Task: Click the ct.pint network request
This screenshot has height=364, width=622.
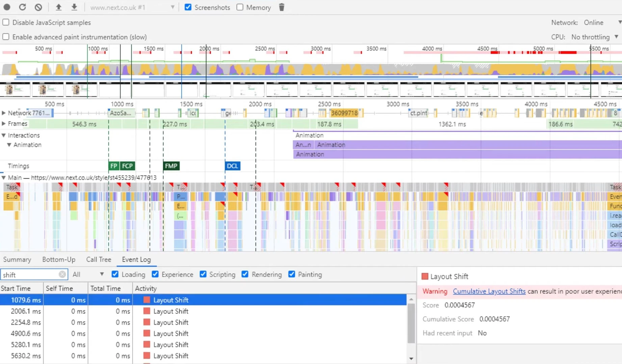Action: [x=419, y=113]
